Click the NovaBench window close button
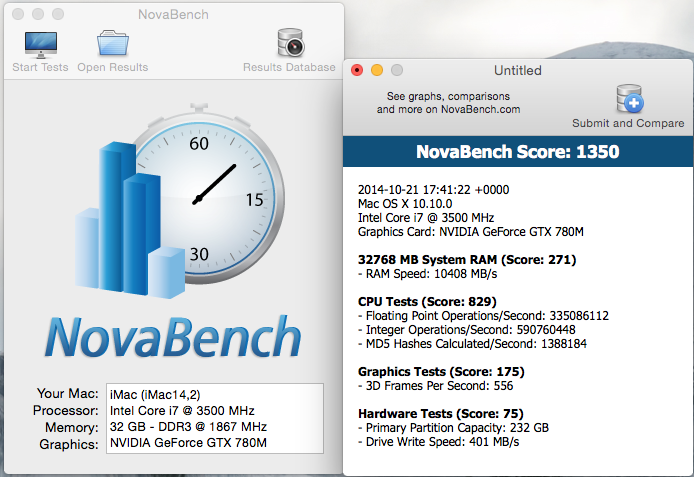This screenshot has height=477, width=694. pos(18,14)
